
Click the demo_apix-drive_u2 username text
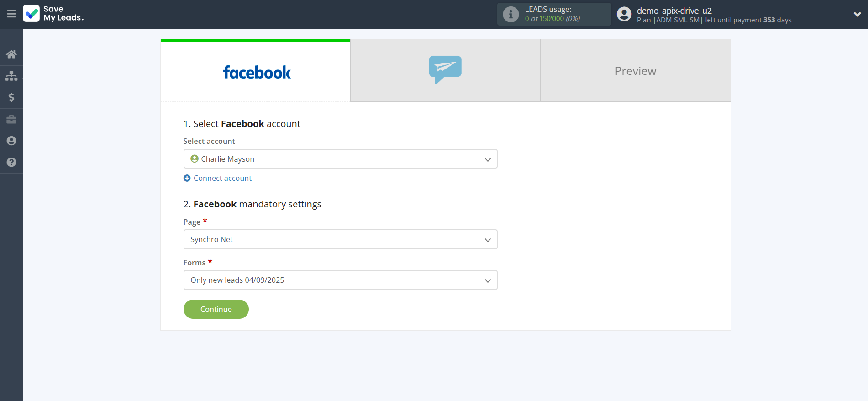674,11
